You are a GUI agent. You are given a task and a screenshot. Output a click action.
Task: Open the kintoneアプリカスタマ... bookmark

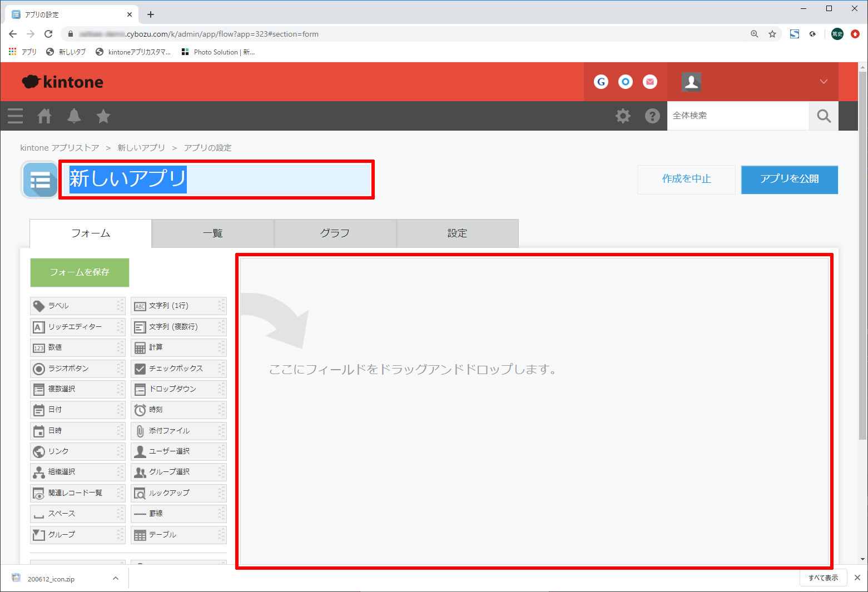coord(133,52)
